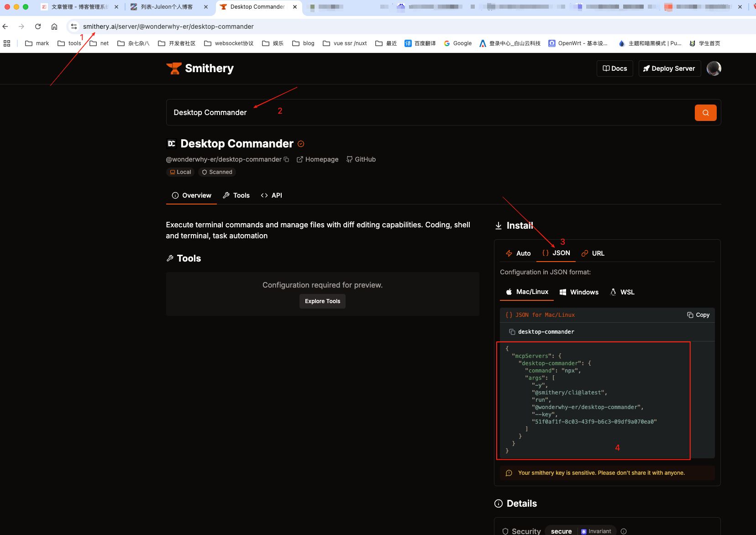Image resolution: width=756 pixels, height=535 pixels.
Task: Click the Details info icon
Action: 499,504
